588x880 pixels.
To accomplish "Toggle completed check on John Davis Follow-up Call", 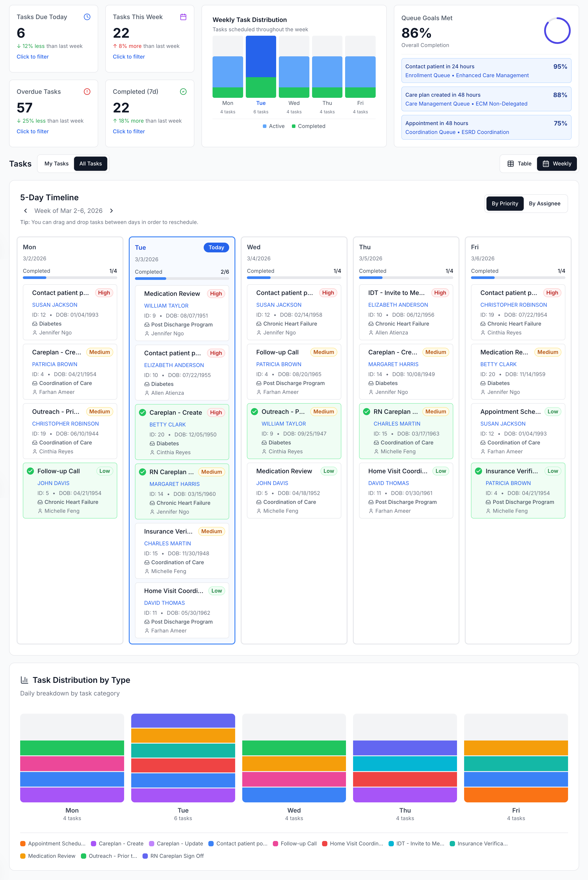I will 30,471.
